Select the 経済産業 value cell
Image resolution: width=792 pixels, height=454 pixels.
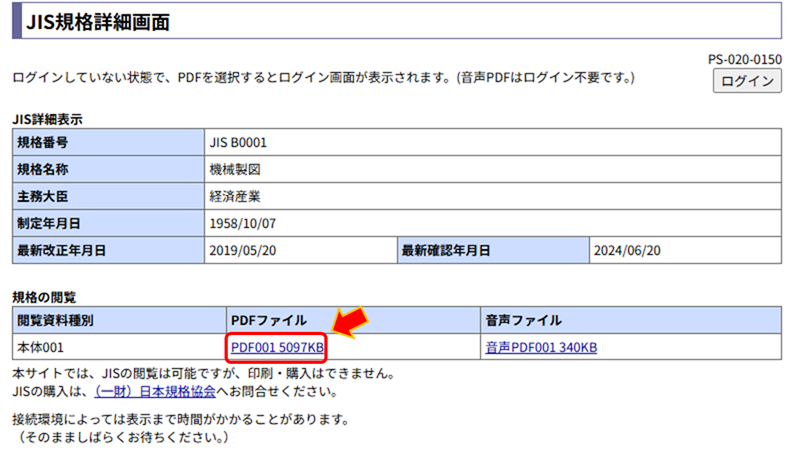point(234,196)
